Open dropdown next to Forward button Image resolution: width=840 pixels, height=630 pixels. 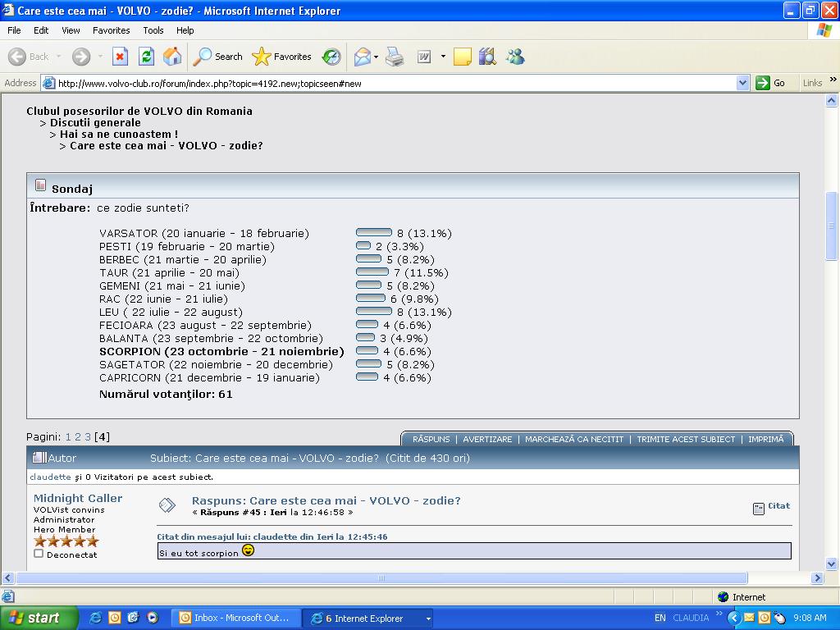click(x=100, y=57)
